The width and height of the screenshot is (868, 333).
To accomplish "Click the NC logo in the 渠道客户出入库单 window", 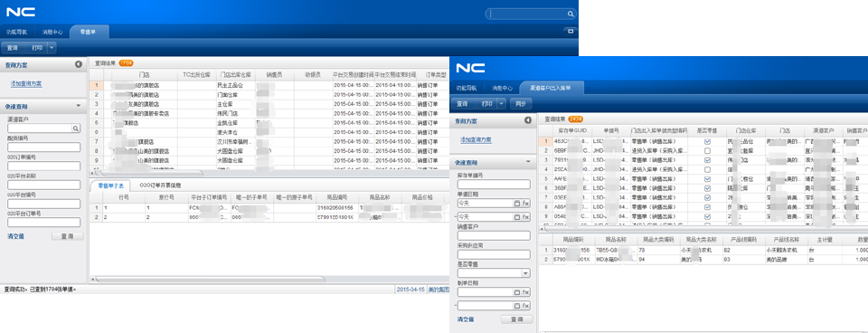I will click(470, 68).
